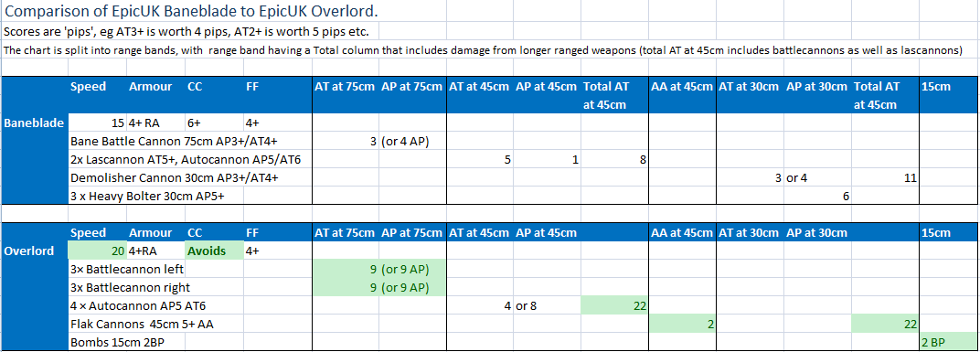Select the 'Baneblade' row label cell
The height and width of the screenshot is (352, 980).
(x=34, y=123)
